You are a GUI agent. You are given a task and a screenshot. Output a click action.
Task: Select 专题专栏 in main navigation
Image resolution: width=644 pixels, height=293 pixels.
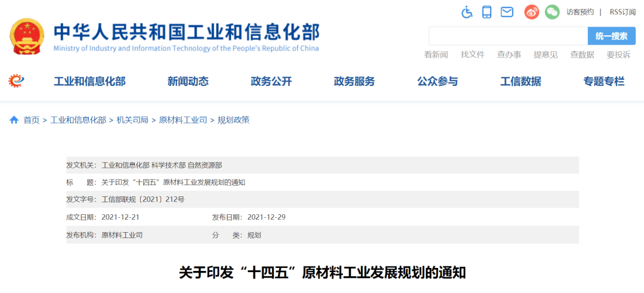click(603, 82)
